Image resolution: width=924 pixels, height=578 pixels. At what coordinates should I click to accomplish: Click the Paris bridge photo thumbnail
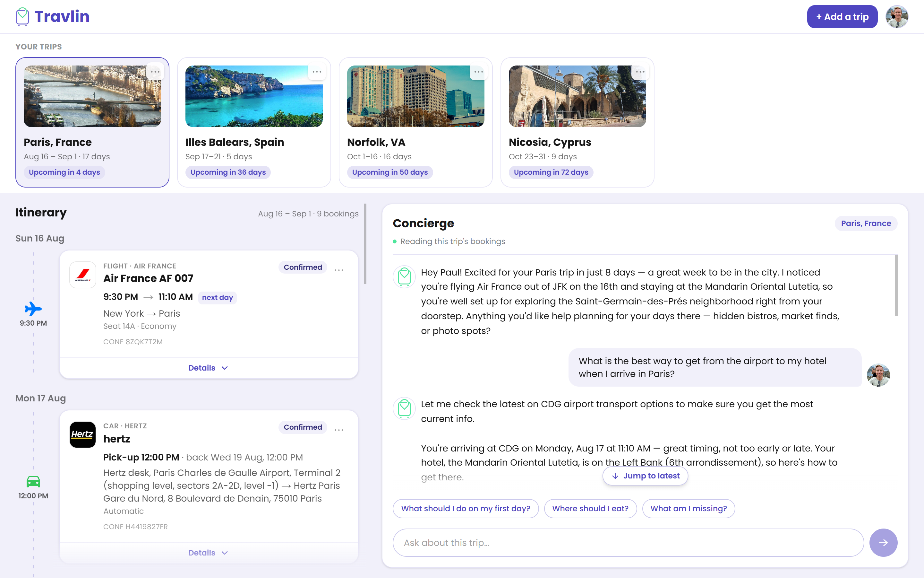(92, 96)
